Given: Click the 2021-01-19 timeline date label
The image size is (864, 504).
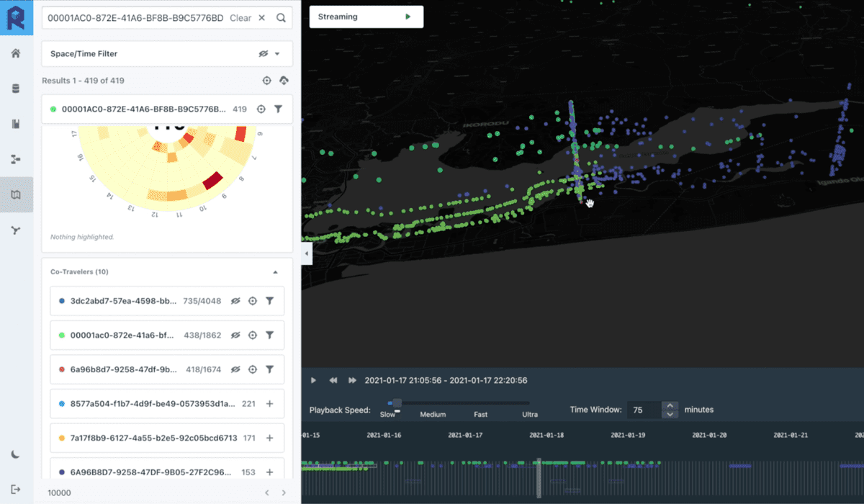Looking at the screenshot, I should 628,435.
